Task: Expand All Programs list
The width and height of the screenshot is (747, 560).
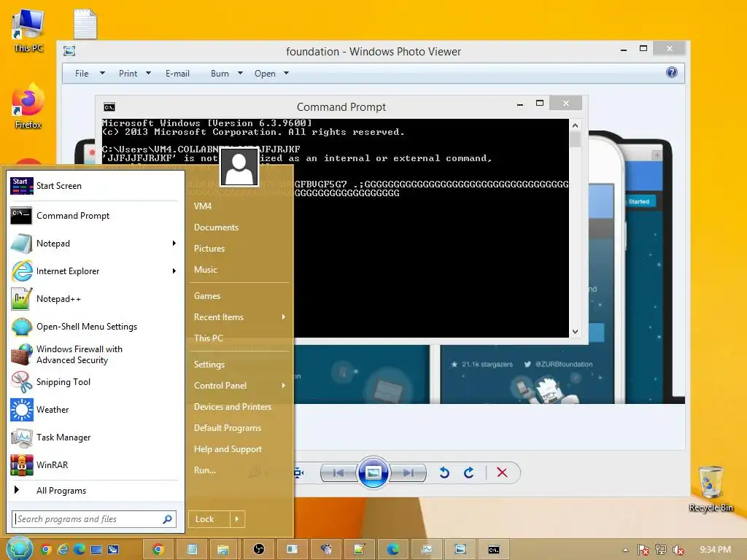Action: (94, 491)
